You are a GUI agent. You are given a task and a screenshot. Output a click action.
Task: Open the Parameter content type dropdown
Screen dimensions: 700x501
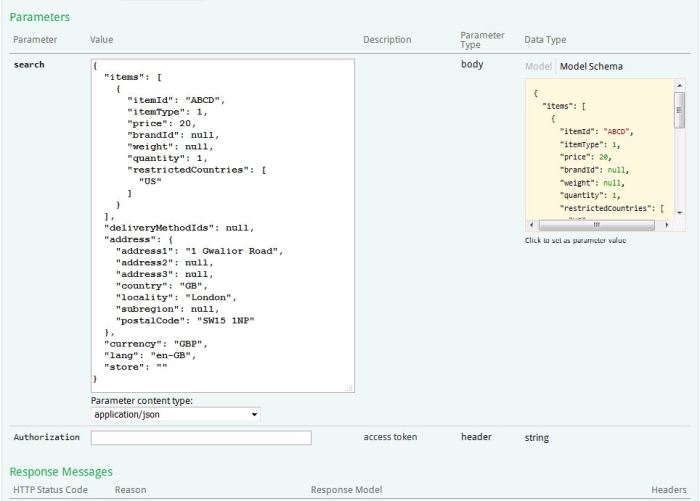(175, 414)
